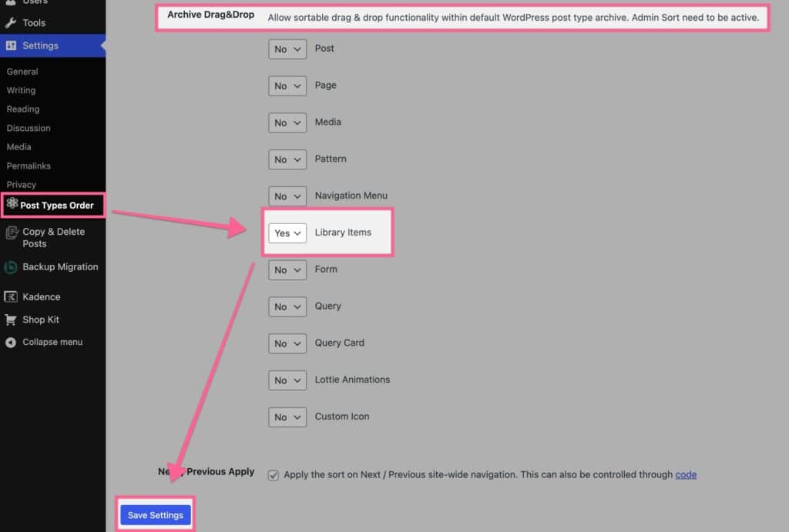Uncheck the Next / Previous Apply checkbox

click(x=274, y=475)
